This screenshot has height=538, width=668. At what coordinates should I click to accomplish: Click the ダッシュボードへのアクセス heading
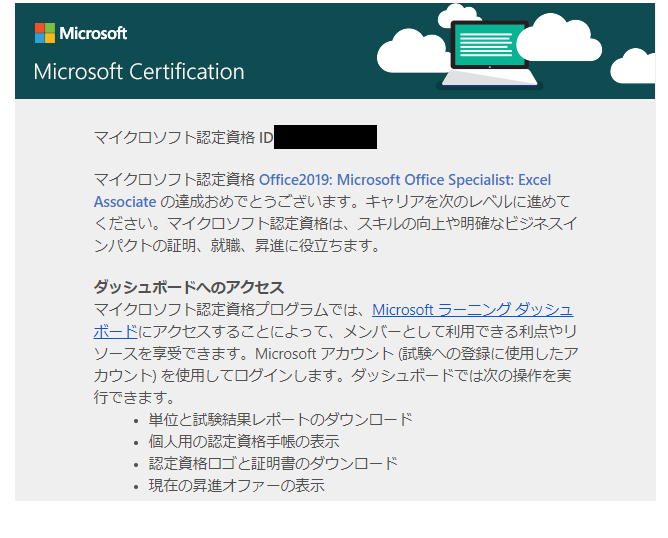pyautogui.click(x=189, y=287)
